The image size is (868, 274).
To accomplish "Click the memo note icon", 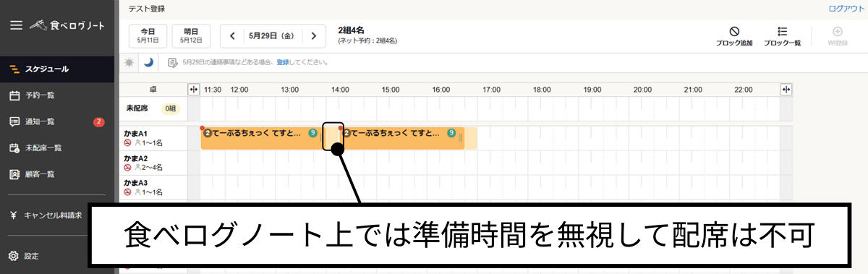I will point(172,63).
